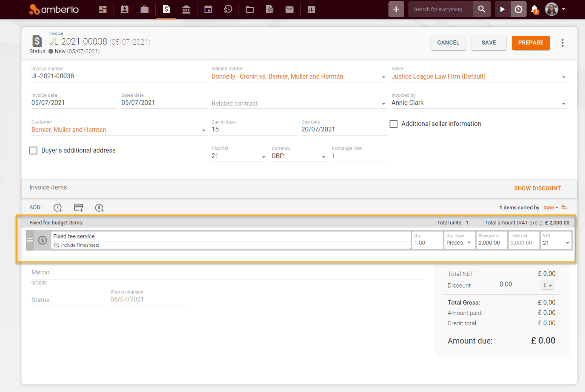This screenshot has height=392, width=585.
Task: Open the Date sorting menu for invoice items
Action: (549, 207)
